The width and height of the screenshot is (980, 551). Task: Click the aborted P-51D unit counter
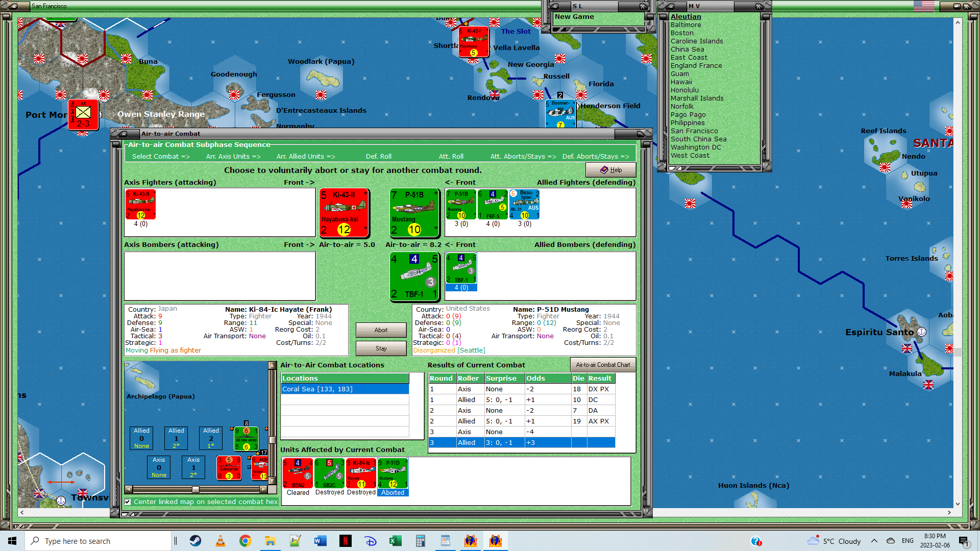[393, 473]
